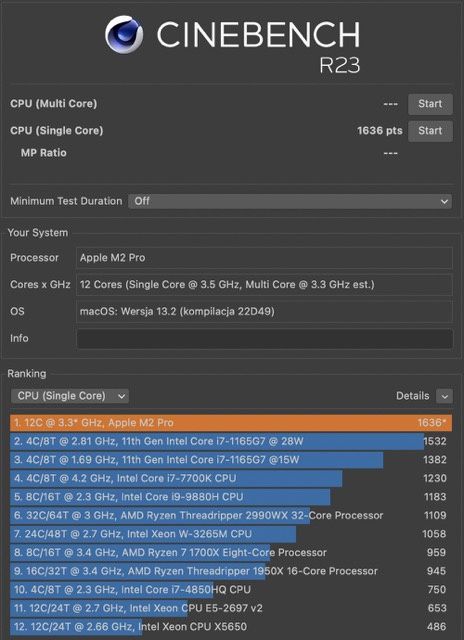Image resolution: width=464 pixels, height=640 pixels.
Task: Open the Minimum Test Duration dropdown
Action: coord(290,201)
